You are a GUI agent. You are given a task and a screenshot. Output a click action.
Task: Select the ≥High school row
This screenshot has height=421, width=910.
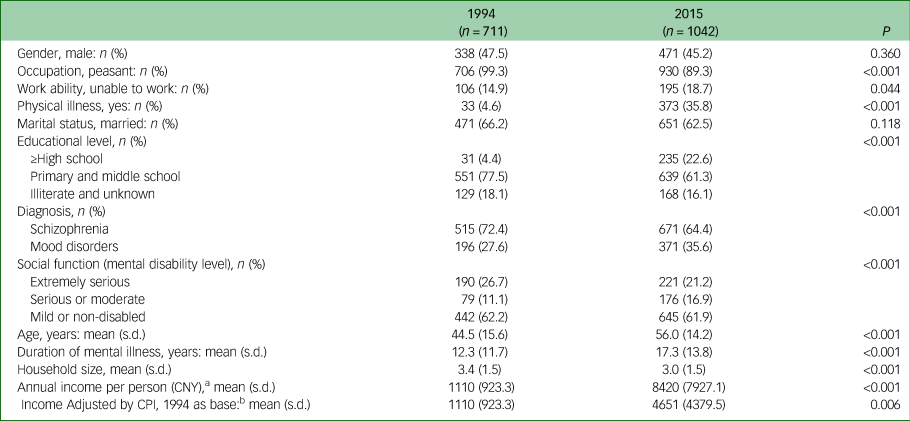[x=66, y=158]
